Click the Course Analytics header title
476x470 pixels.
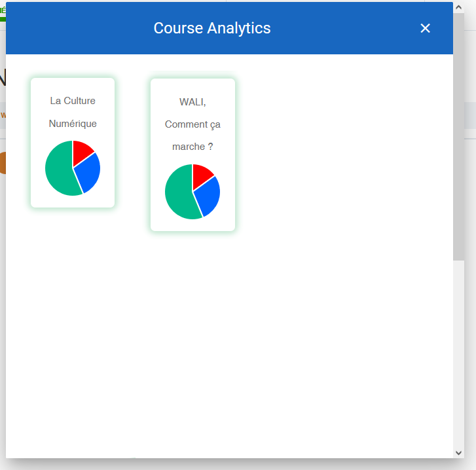coord(211,28)
